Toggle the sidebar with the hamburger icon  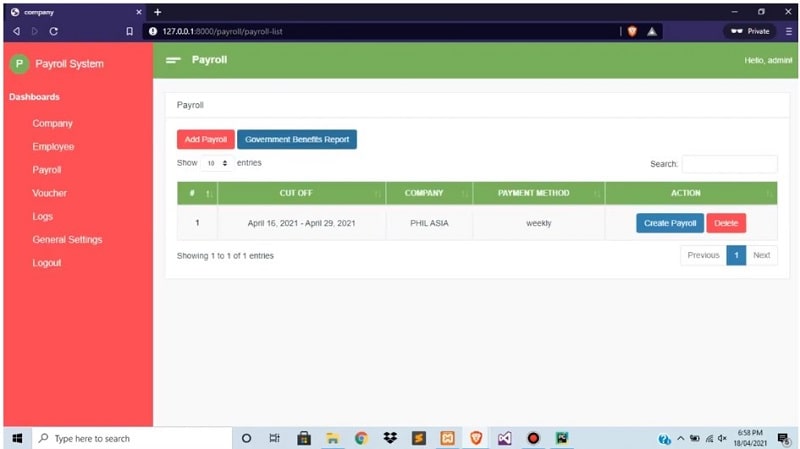click(173, 60)
